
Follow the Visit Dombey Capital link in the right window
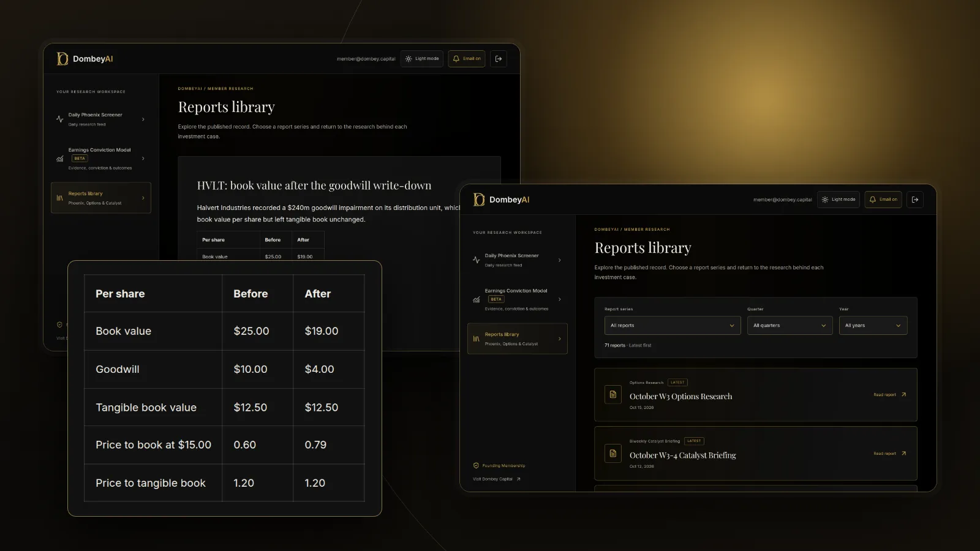497,479
